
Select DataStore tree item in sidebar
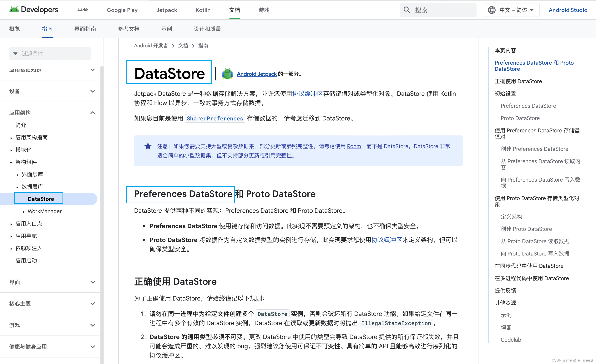tap(40, 199)
